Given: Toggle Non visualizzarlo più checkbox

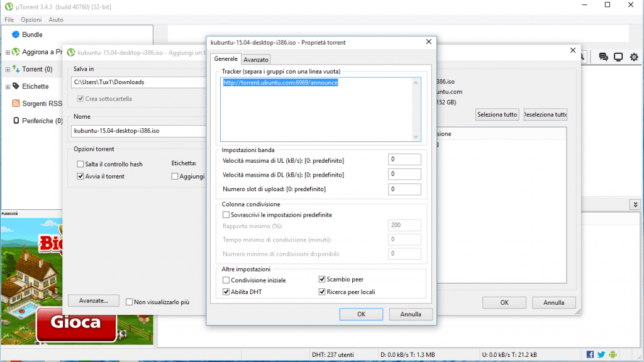Looking at the screenshot, I should click(x=130, y=302).
